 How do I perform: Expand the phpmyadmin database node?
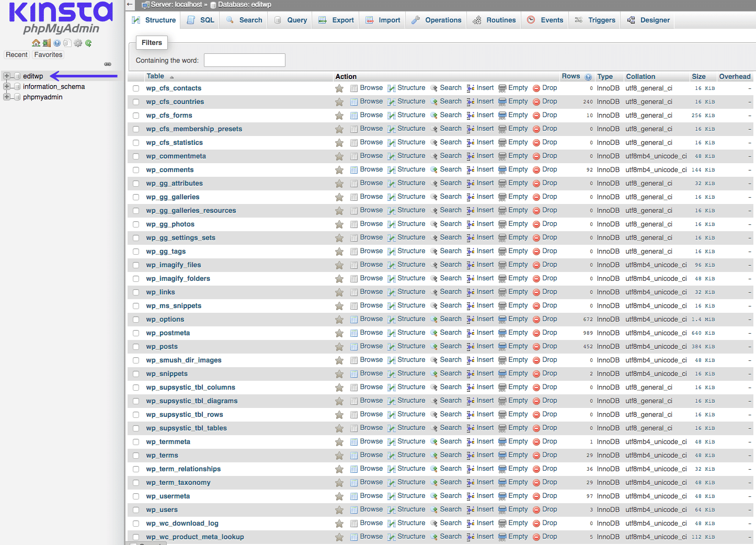(6, 97)
